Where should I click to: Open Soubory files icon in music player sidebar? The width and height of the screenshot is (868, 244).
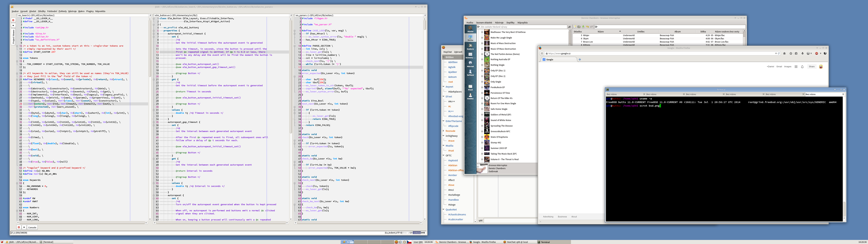pyautogui.click(x=470, y=46)
